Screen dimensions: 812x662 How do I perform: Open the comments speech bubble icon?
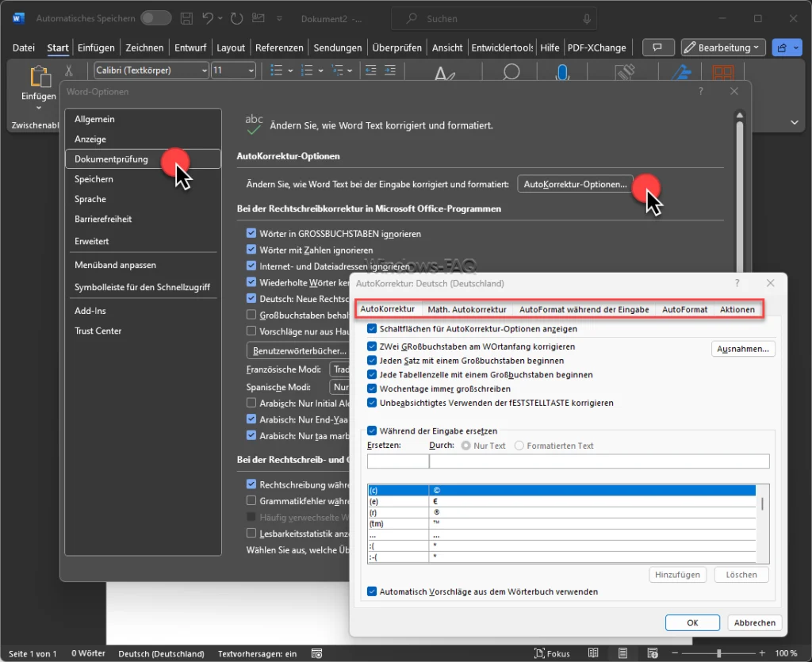point(657,48)
